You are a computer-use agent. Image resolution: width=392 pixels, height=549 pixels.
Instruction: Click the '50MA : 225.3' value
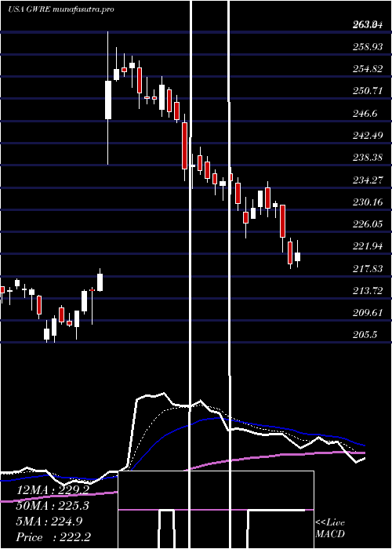[x=53, y=506]
